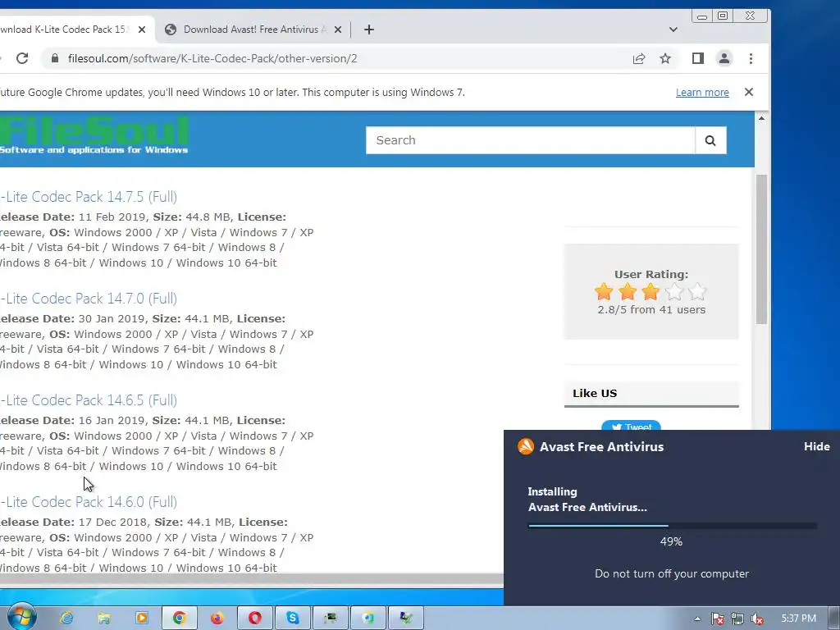Click the '2.8/5 from 41 users' text
840x630 pixels.
point(651,309)
